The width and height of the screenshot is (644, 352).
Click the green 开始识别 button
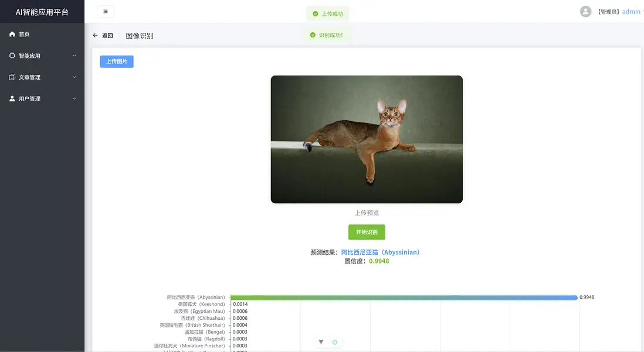(x=367, y=232)
